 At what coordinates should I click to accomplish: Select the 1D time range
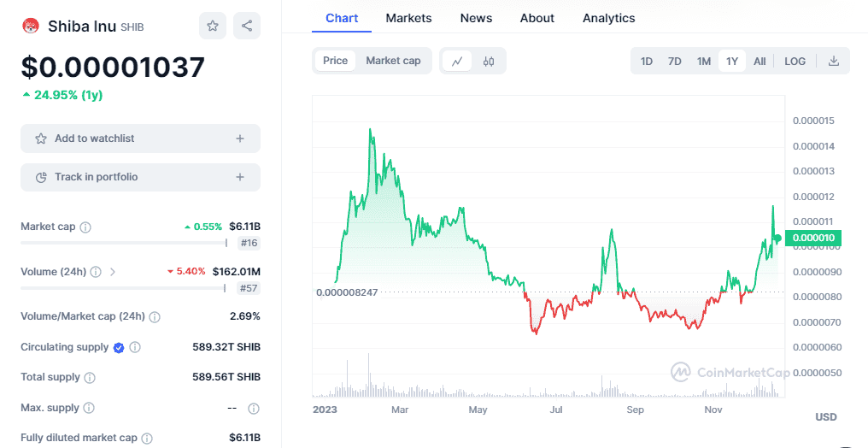click(x=646, y=61)
